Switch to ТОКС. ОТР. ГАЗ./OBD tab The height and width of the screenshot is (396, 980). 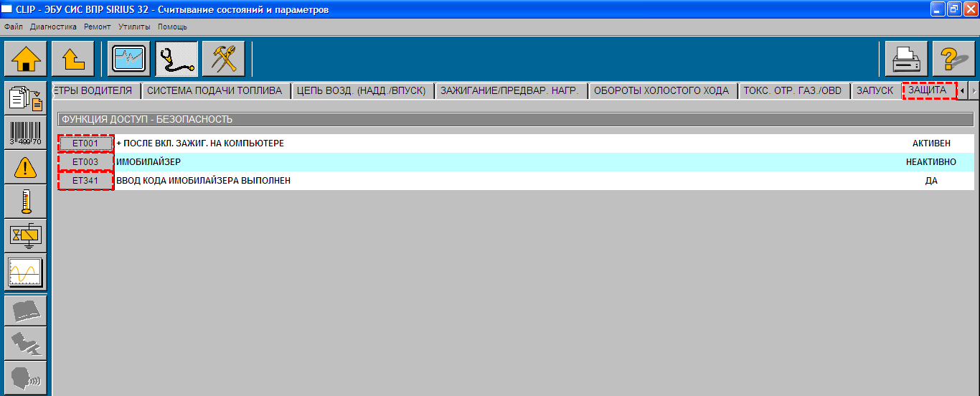[x=795, y=91]
